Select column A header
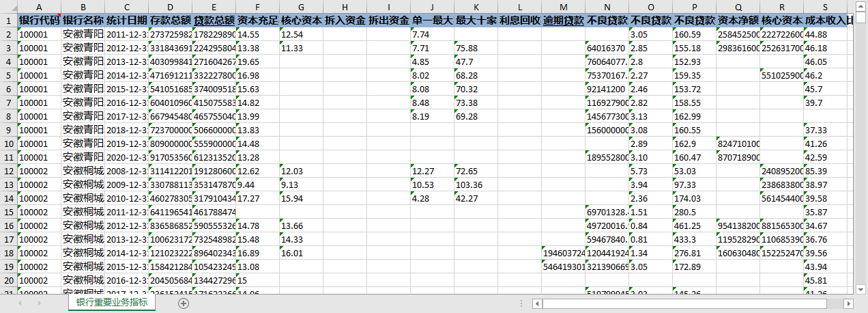This screenshot has width=868, height=313. point(39,6)
